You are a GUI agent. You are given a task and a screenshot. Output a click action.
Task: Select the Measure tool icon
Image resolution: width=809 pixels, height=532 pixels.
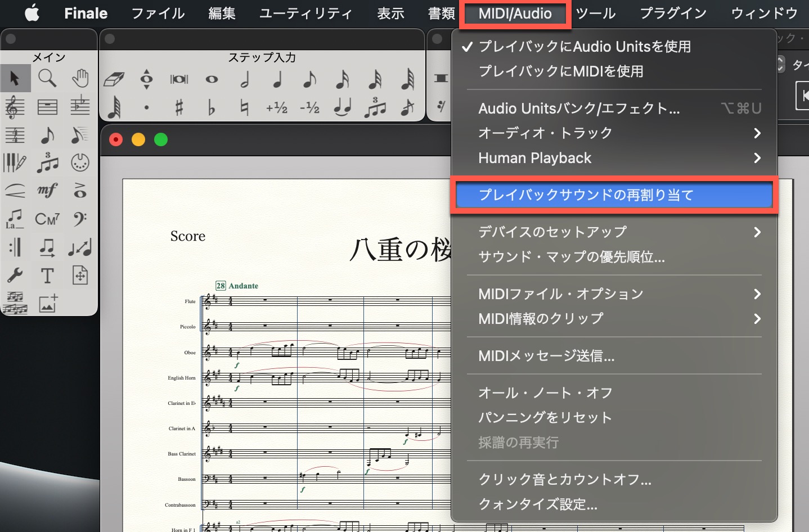47,107
